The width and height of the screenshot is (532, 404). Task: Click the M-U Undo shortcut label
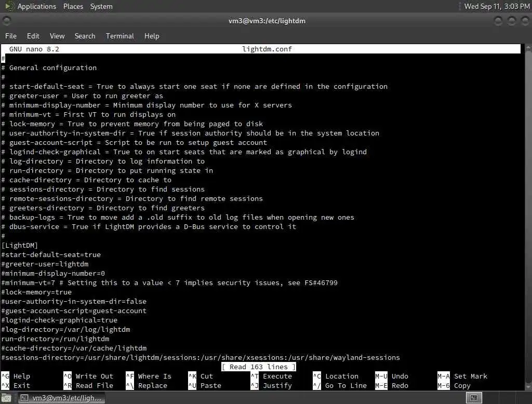tap(392, 376)
